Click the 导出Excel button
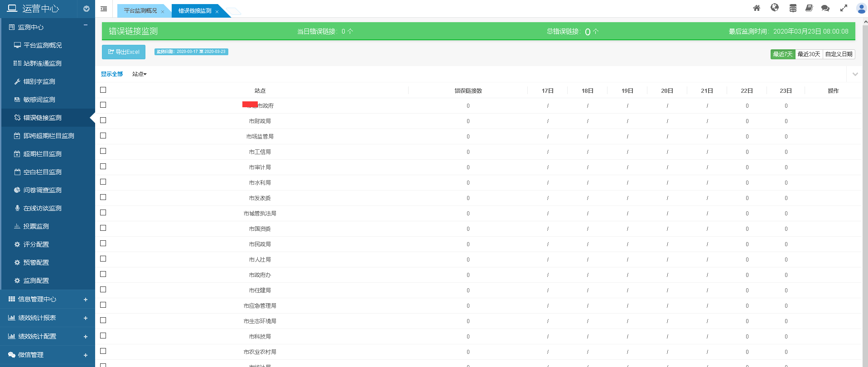 pos(124,52)
